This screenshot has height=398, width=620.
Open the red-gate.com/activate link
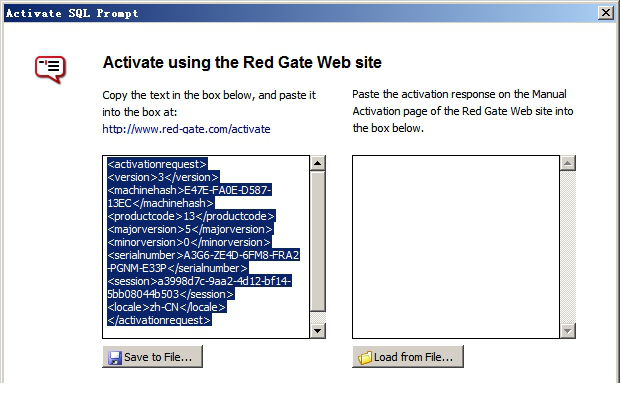(x=186, y=129)
